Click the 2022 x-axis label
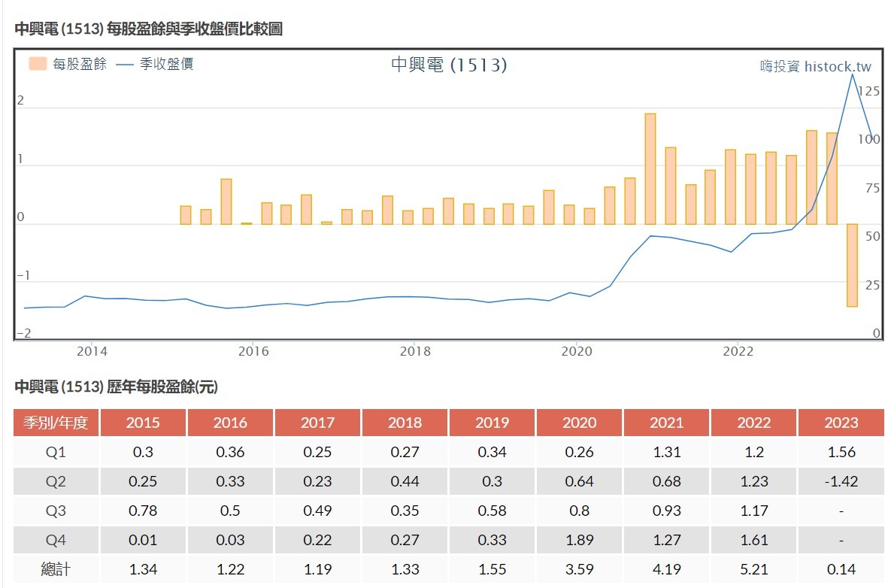 (x=738, y=351)
